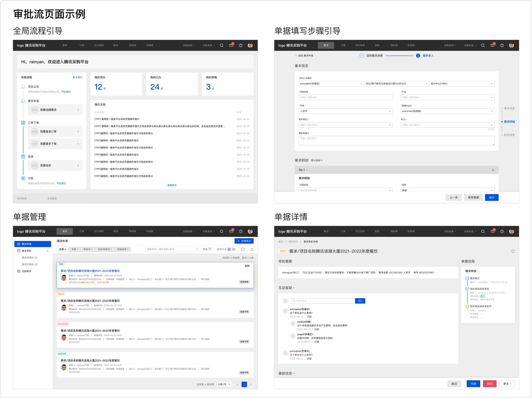
Task: Open 10条/页 page size dropdown
Action: tap(224, 384)
